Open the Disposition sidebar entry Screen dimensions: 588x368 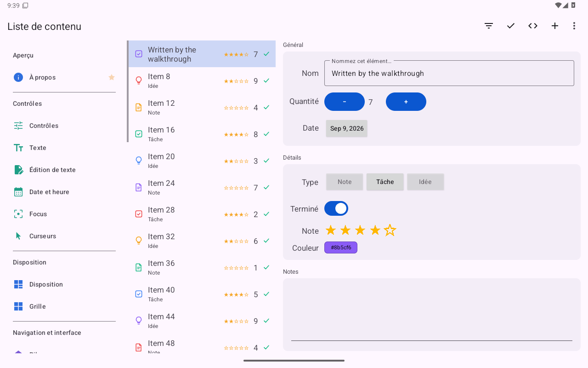click(64, 284)
